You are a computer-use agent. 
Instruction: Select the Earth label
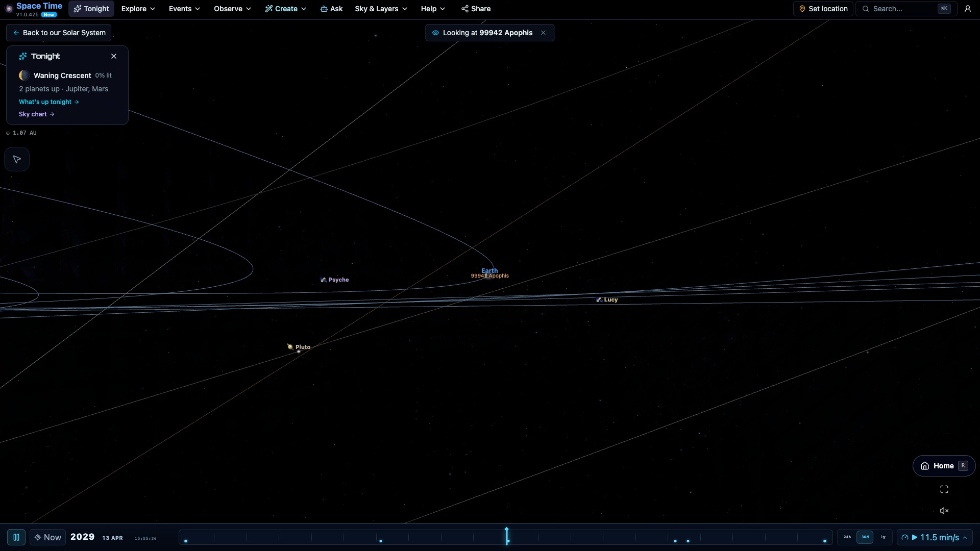click(489, 270)
